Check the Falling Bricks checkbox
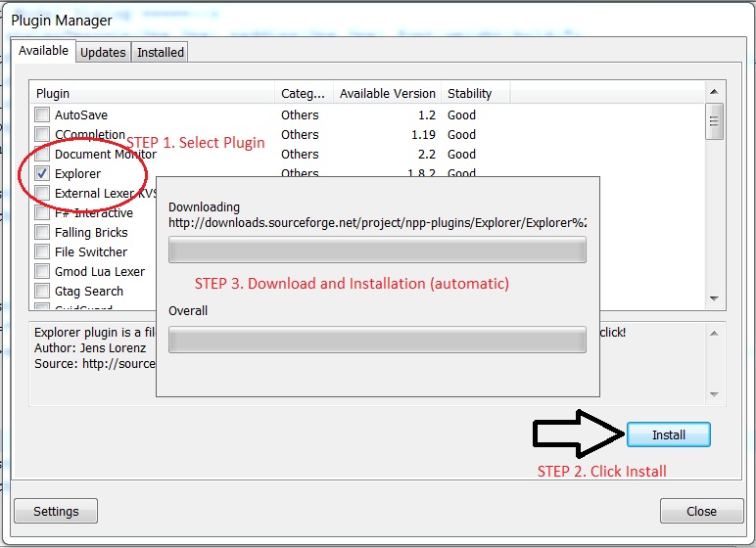This screenshot has width=756, height=548. [x=42, y=232]
